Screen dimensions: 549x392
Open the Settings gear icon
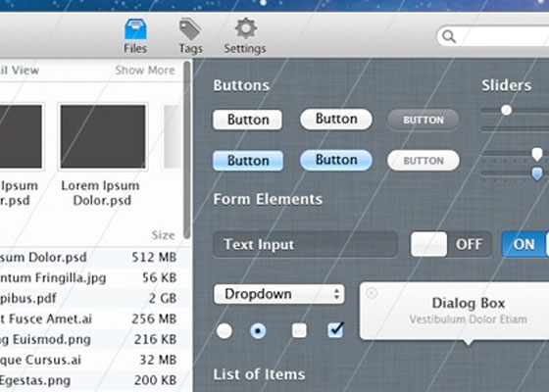click(x=245, y=36)
